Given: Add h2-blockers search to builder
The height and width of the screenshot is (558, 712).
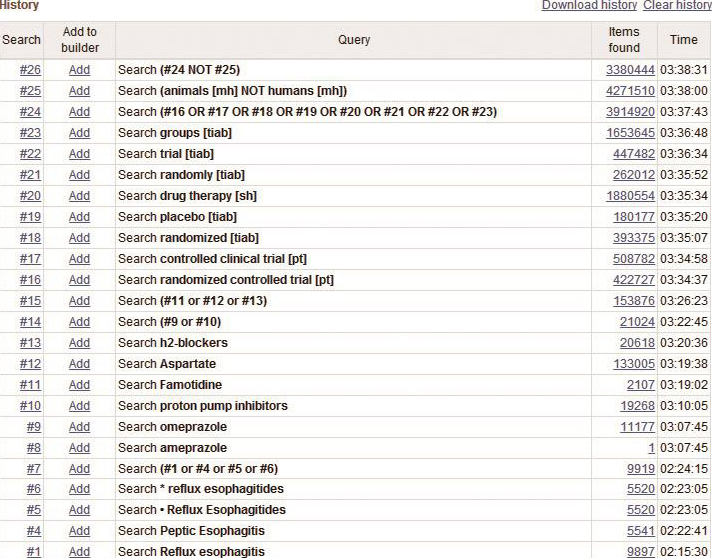Looking at the screenshot, I should click(x=79, y=343).
